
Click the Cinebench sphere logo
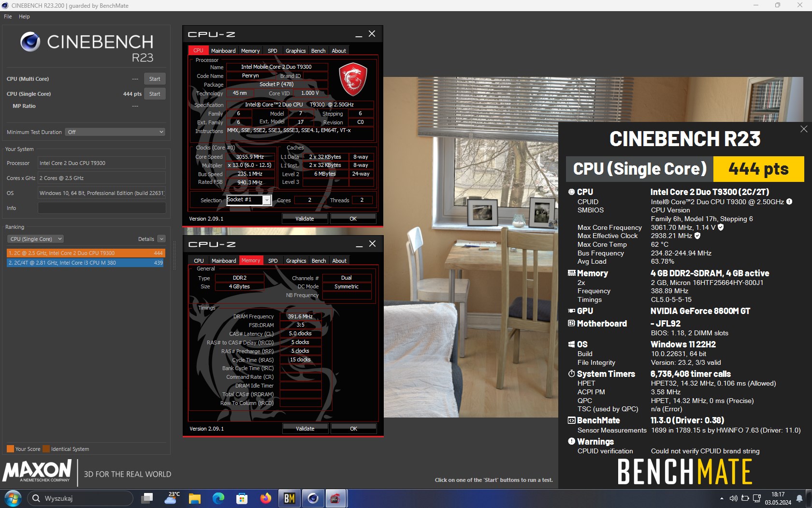coord(30,42)
